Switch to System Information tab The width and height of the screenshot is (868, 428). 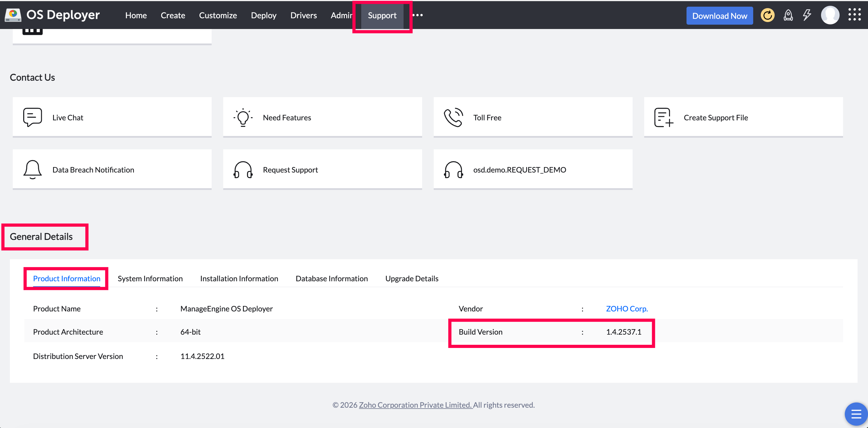pyautogui.click(x=150, y=278)
